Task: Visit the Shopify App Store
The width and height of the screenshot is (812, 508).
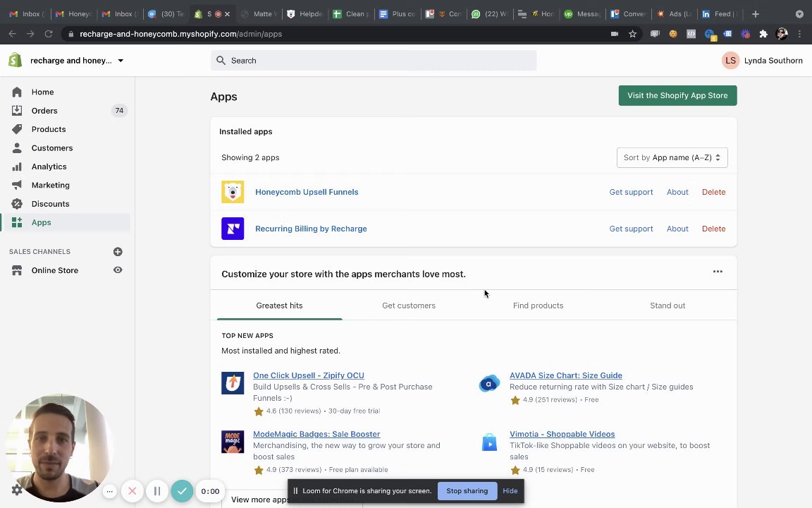Action: coord(677,95)
